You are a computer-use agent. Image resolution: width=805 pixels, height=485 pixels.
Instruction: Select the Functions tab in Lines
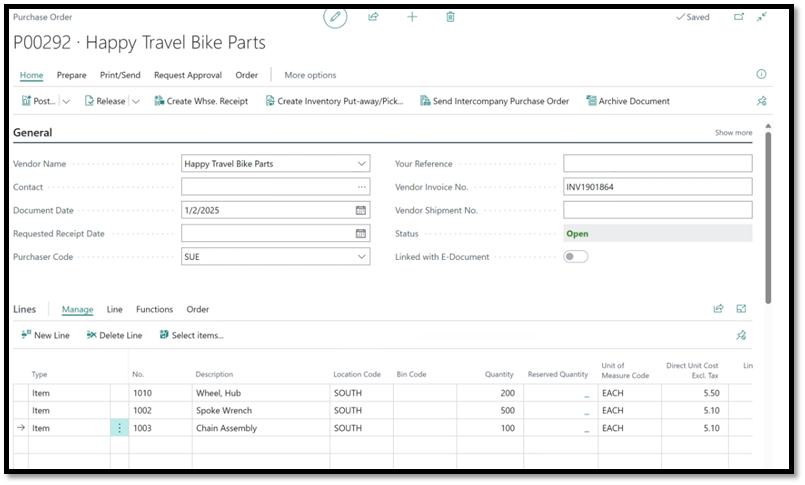click(155, 309)
